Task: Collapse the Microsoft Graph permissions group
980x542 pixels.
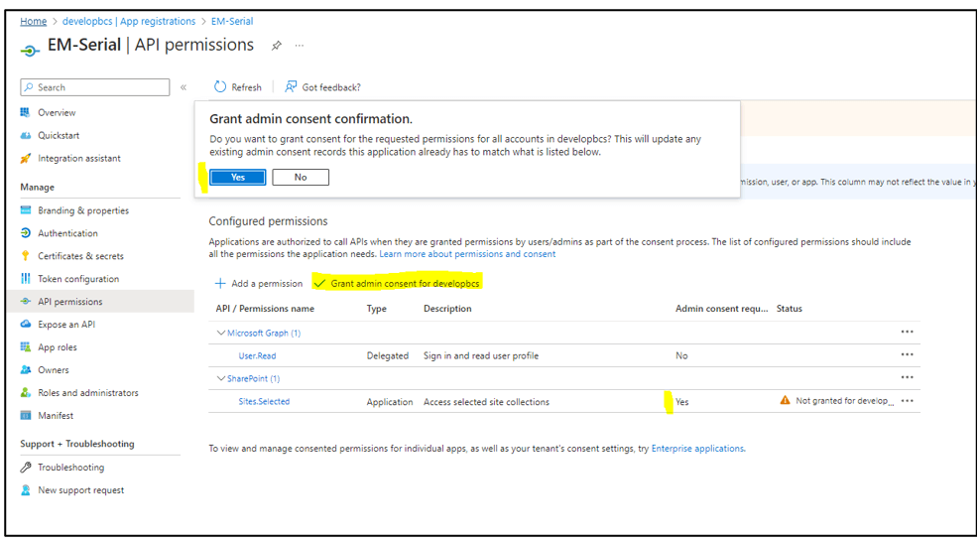Action: (221, 334)
